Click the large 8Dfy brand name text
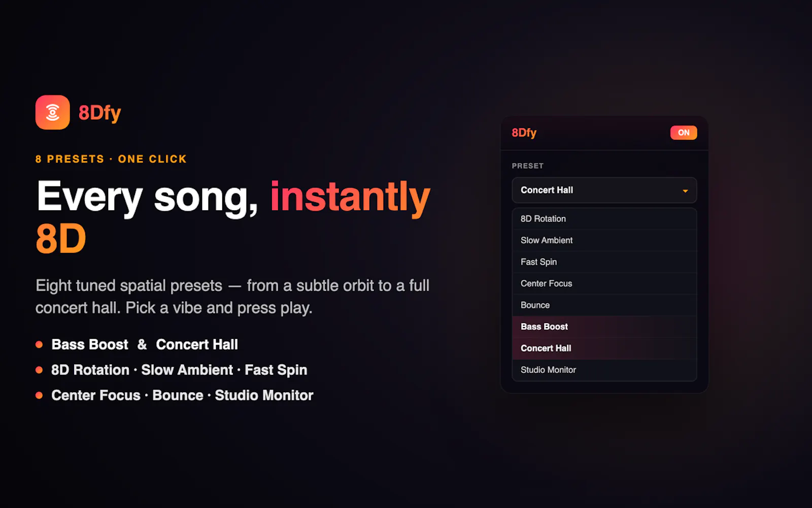Screen dimensions: 812x508 (99, 113)
